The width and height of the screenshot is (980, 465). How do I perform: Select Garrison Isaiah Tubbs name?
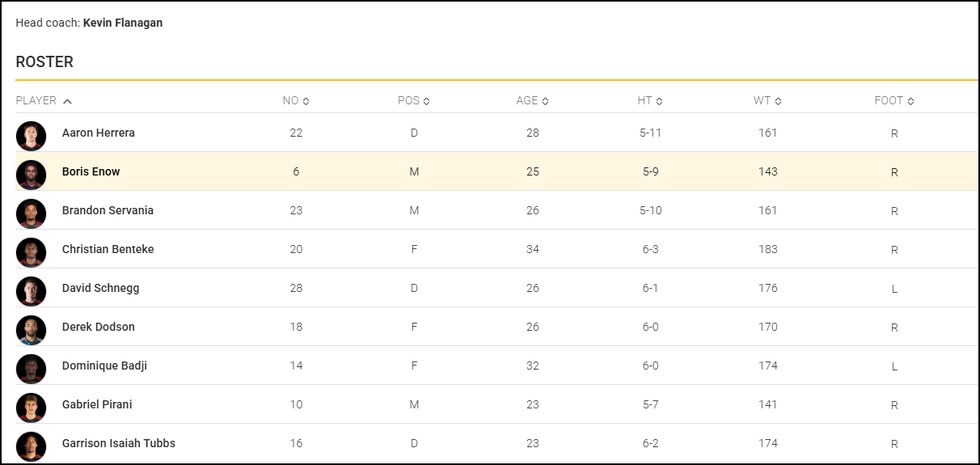click(x=119, y=443)
